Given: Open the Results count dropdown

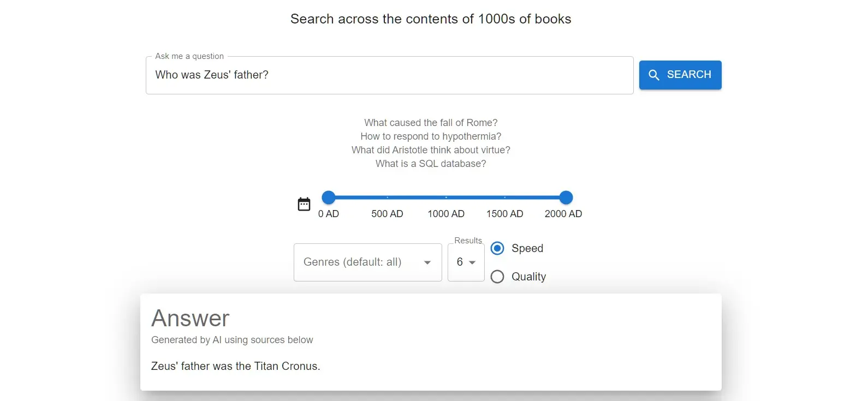Looking at the screenshot, I should pos(465,262).
